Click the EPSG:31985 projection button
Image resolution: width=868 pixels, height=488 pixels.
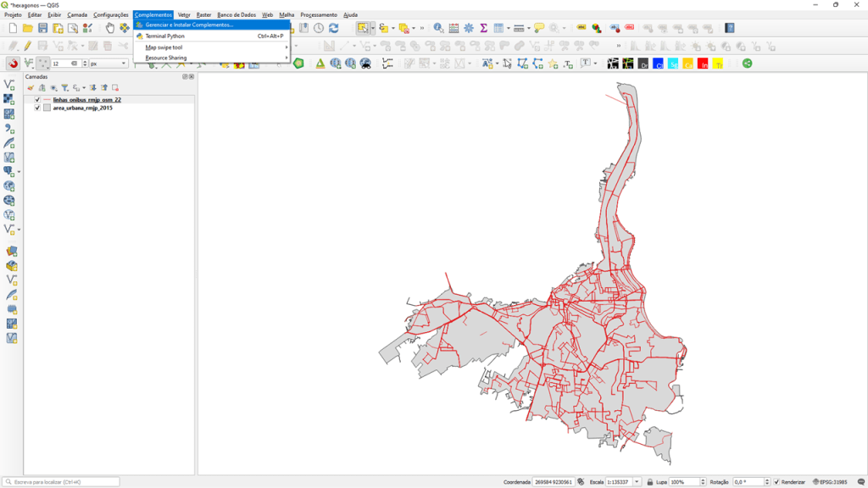828,482
